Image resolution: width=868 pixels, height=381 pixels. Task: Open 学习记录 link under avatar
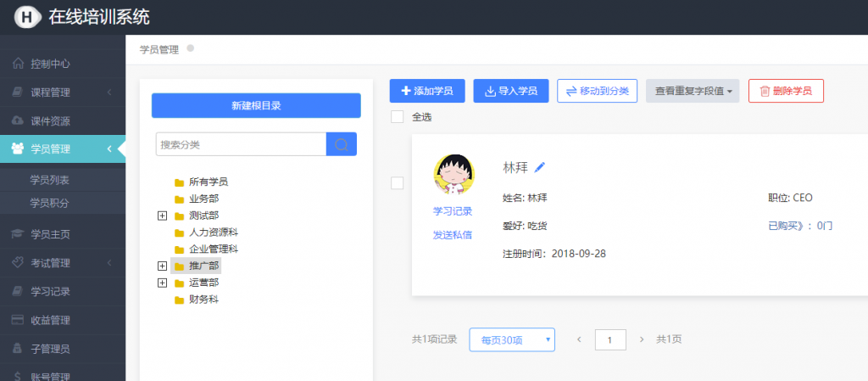coord(453,211)
